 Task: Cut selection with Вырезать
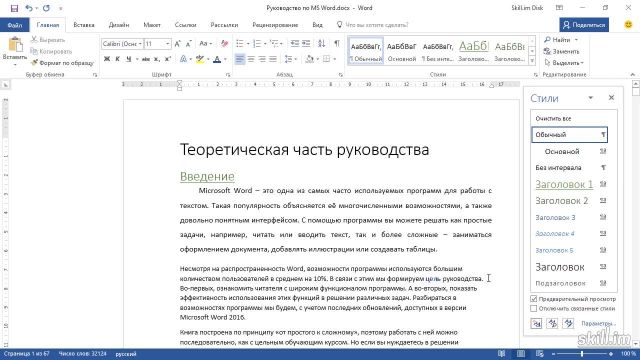click(x=48, y=40)
